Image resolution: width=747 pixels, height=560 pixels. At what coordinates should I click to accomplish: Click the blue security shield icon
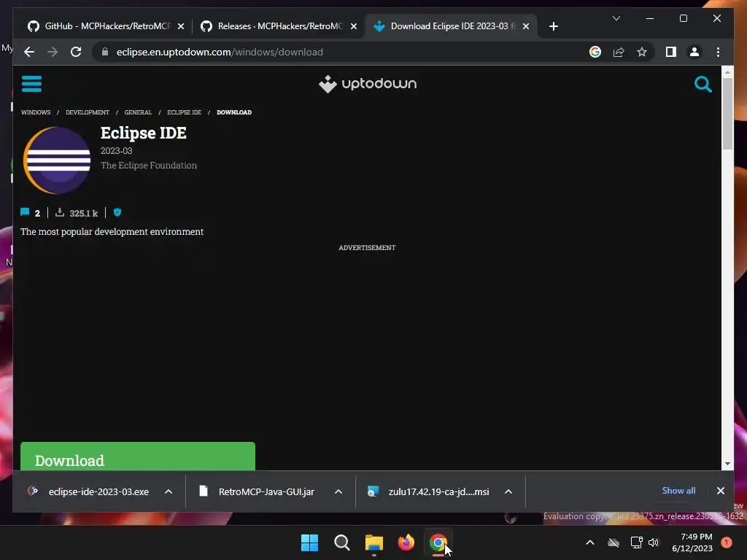pyautogui.click(x=117, y=212)
